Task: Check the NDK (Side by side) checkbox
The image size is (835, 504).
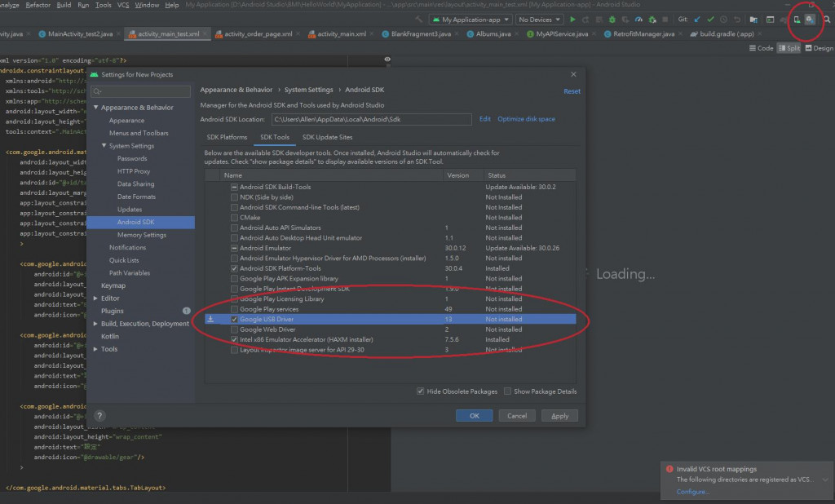Action: pos(234,197)
